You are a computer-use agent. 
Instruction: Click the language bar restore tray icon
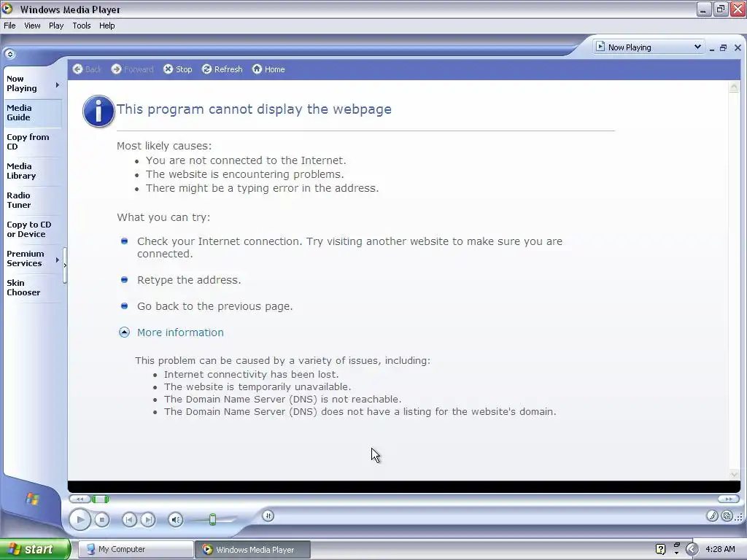pyautogui.click(x=676, y=545)
